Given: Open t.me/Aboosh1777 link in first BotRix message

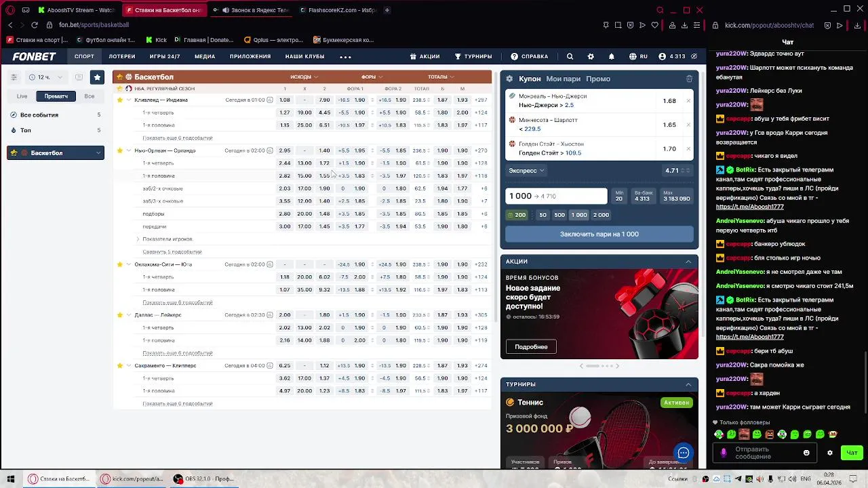Looking at the screenshot, I should coord(749,207).
